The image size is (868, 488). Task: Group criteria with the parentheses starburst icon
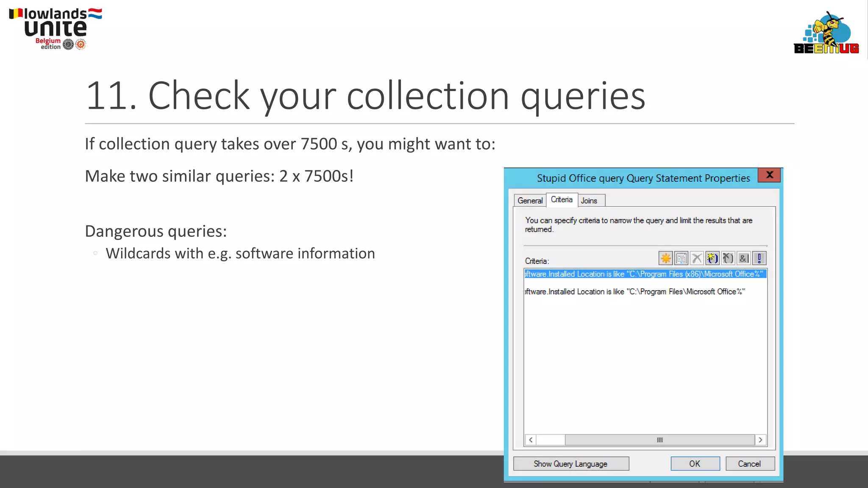pyautogui.click(x=712, y=258)
